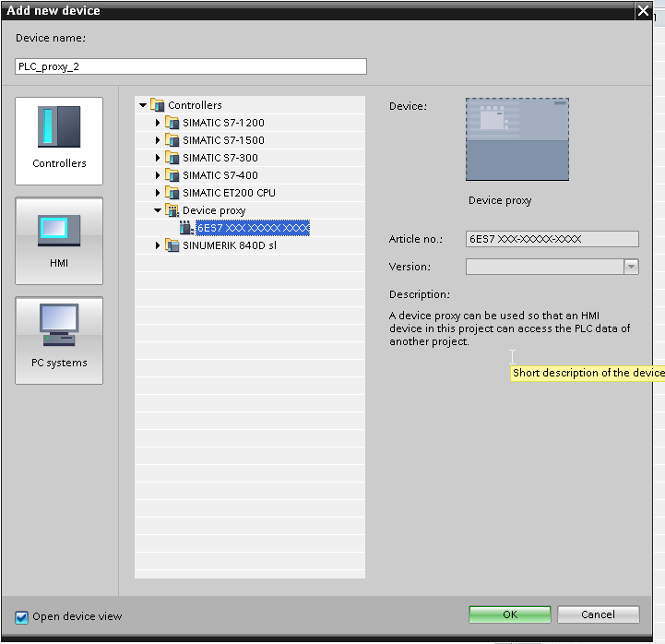Screen dimensions: 665x644
Task: Click the Article no. field
Action: (552, 239)
